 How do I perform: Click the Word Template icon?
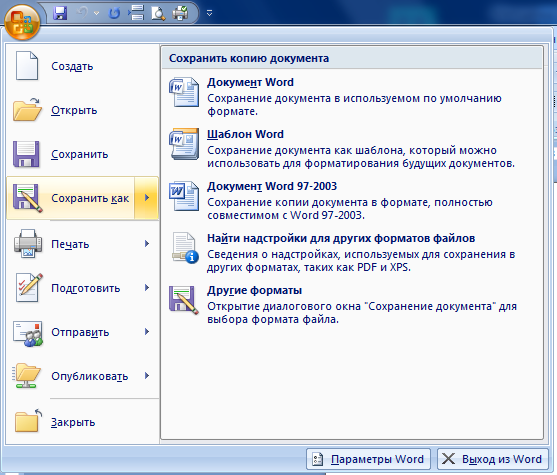pos(184,144)
